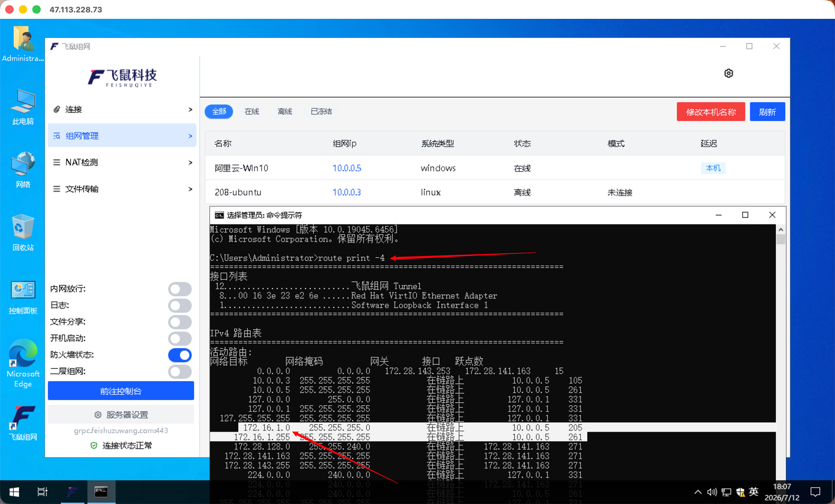Image resolution: width=835 pixels, height=504 pixels.
Task: Open the 回收站 recycle bin icon
Action: pos(23,233)
